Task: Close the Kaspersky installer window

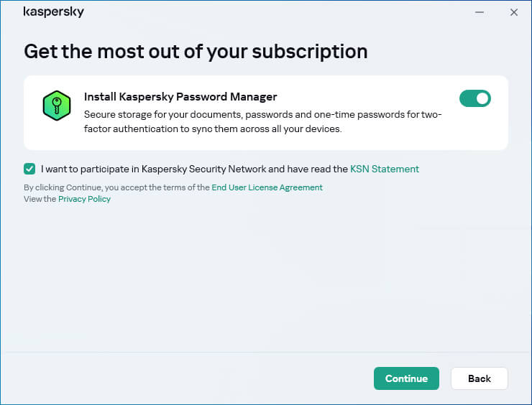Action: tap(513, 12)
